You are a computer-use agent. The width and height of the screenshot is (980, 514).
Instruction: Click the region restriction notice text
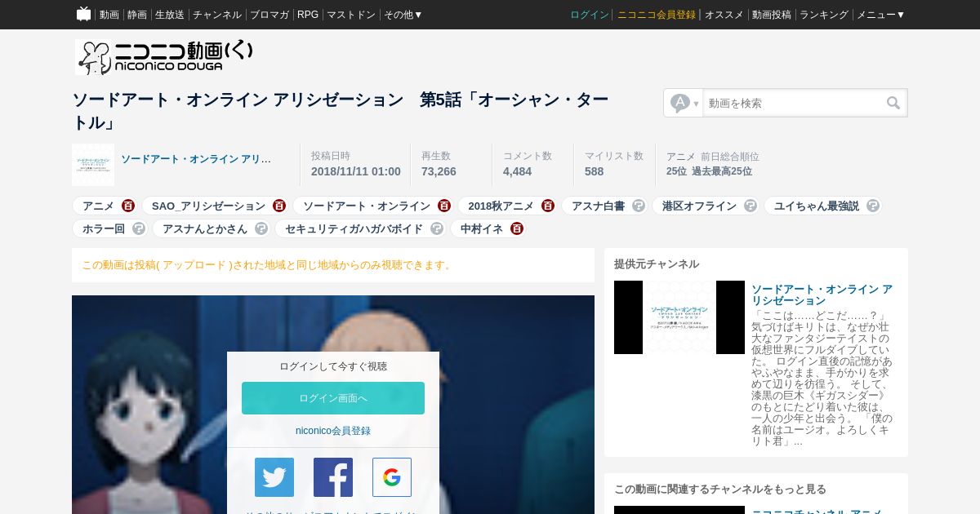268,265
